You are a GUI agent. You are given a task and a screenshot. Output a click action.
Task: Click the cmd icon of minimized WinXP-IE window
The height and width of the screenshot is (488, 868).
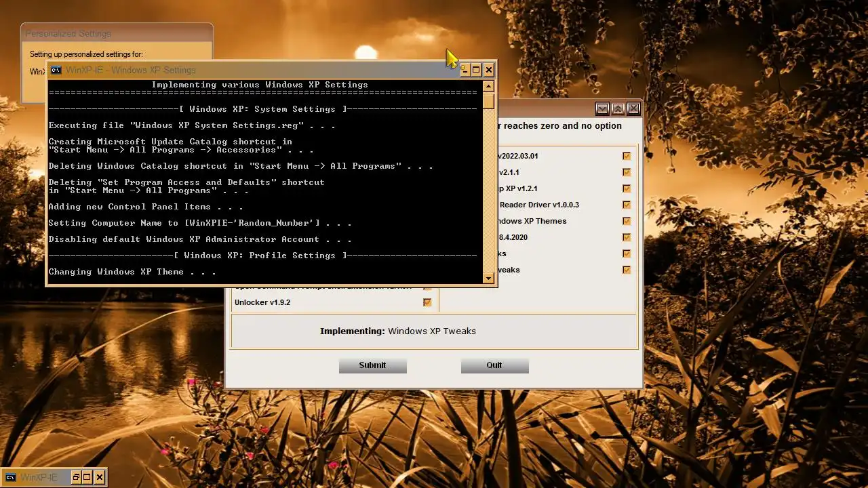pos(10,477)
